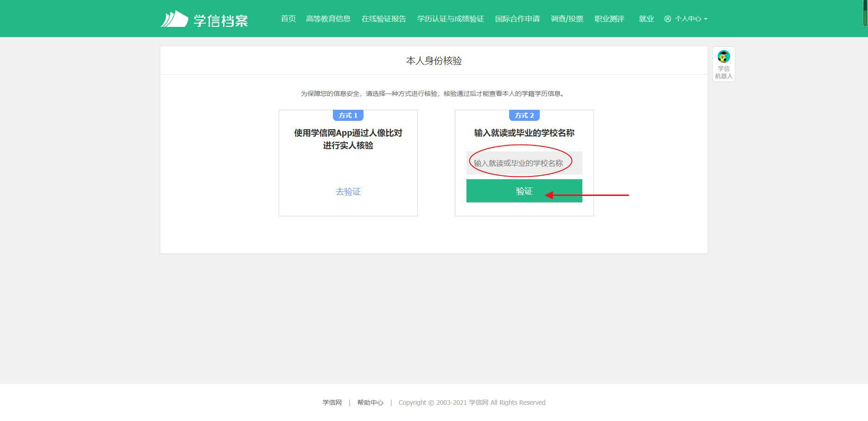Open the 在线验证报告 page
Screen dimensions: 868x421
[x=384, y=19]
